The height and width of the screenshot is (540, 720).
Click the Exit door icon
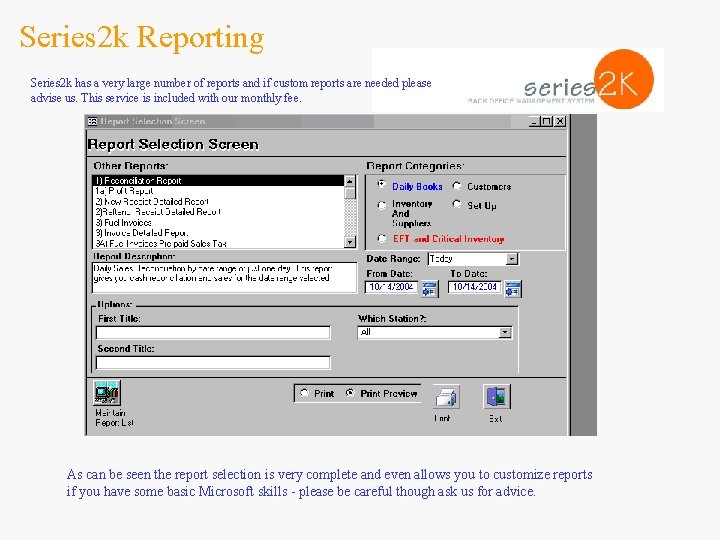pos(496,397)
